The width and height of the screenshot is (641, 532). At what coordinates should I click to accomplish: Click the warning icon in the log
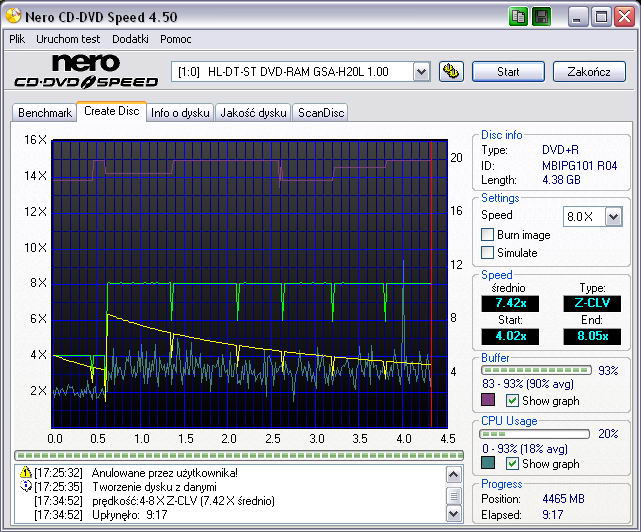pos(26,472)
